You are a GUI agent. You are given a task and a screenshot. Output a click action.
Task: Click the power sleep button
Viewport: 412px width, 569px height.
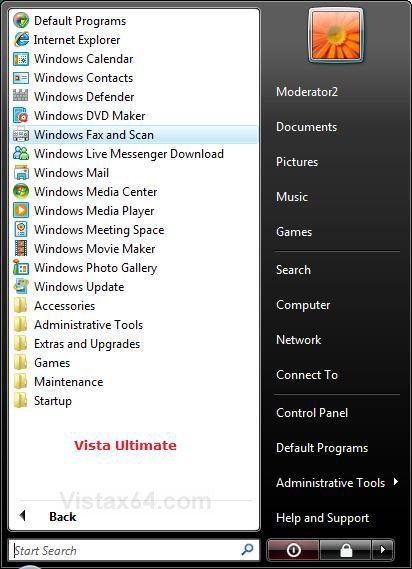[293, 550]
